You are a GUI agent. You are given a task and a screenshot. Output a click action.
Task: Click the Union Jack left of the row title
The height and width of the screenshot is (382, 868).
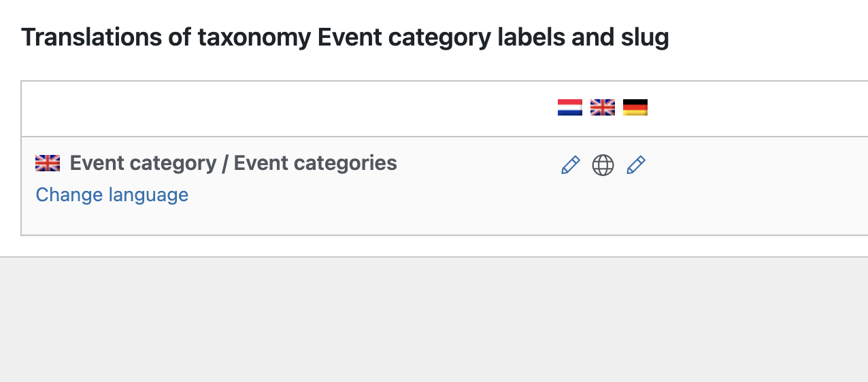[x=48, y=163]
